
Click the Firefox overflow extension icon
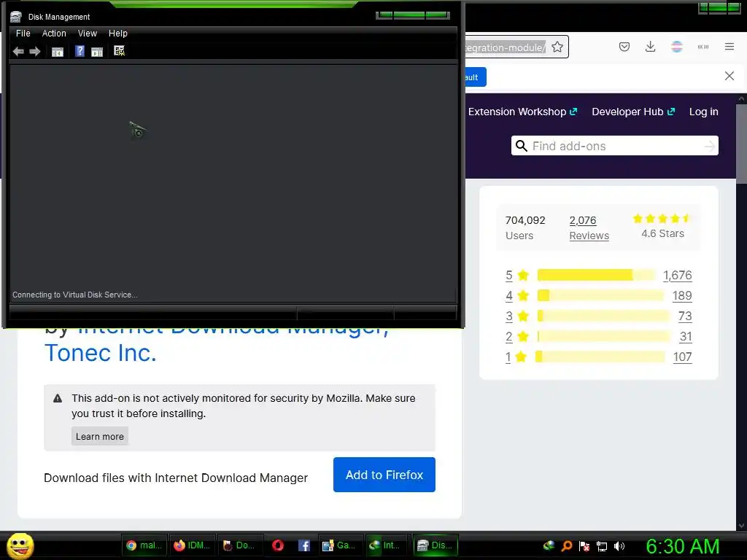coord(703,47)
